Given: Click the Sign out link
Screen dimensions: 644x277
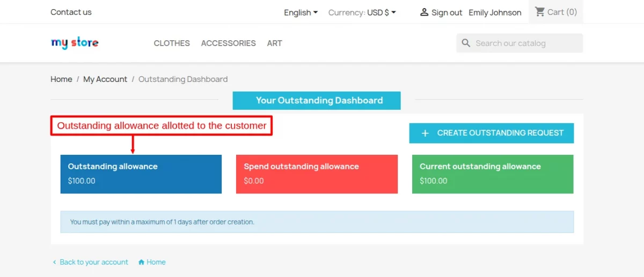Looking at the screenshot, I should point(447,12).
